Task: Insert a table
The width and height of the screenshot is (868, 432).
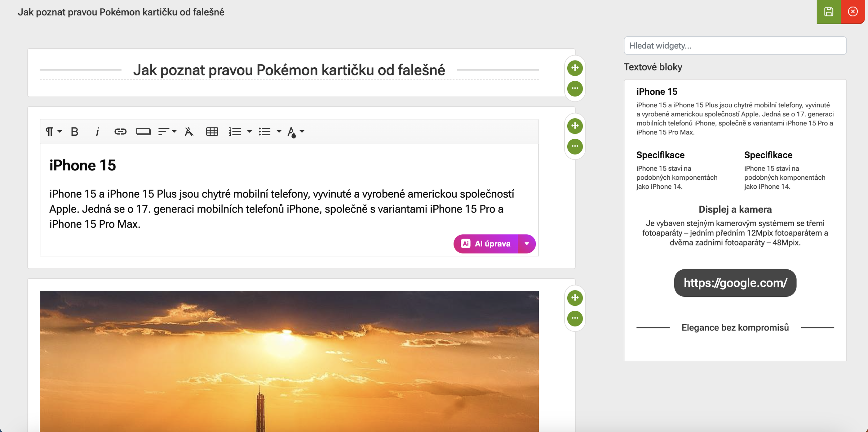Action: (x=212, y=132)
